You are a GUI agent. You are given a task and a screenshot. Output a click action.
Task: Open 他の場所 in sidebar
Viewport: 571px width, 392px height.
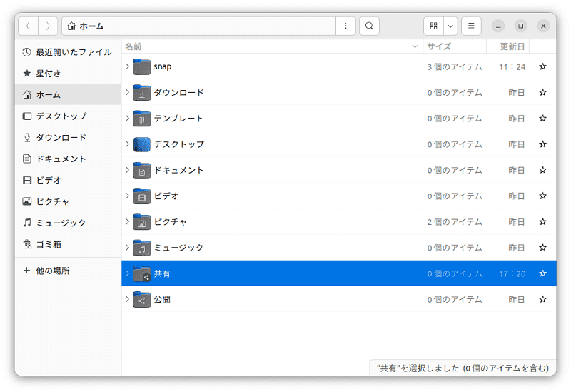click(68, 271)
